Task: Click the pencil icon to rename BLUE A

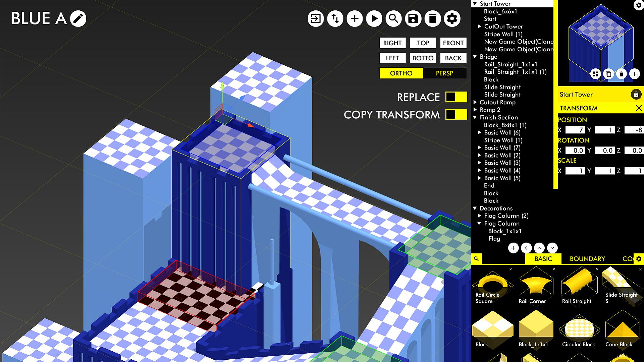Action: (78, 18)
